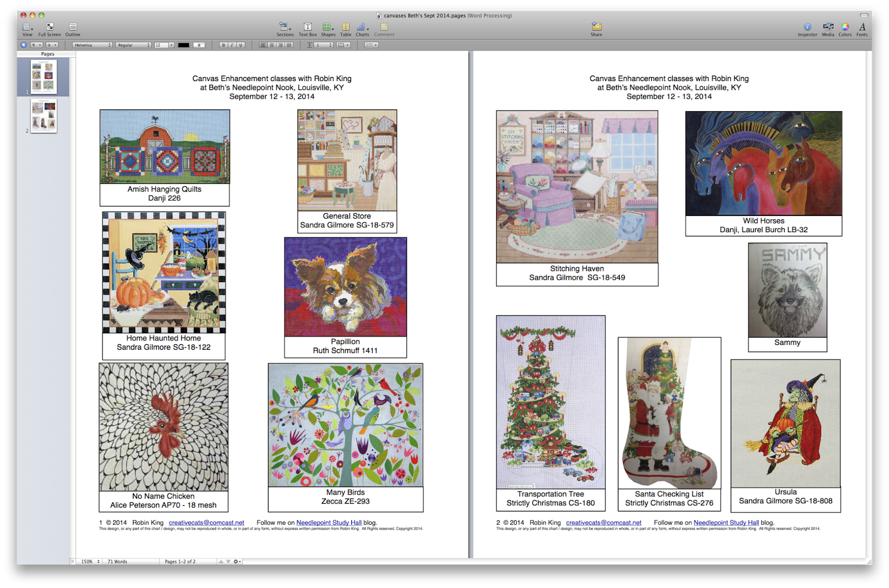Viewport: 889px width, 588px height.
Task: Open the Media browser
Action: tap(828, 29)
